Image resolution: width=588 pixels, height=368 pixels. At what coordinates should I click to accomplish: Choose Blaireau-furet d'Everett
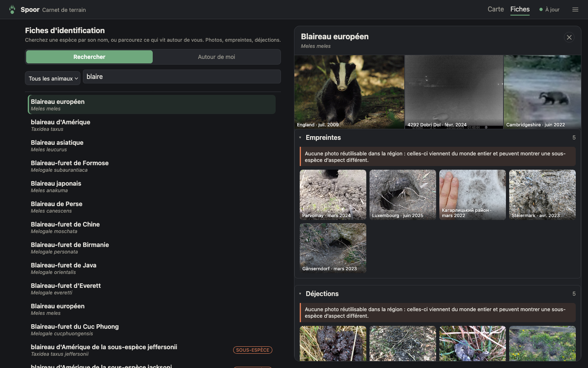(x=151, y=289)
